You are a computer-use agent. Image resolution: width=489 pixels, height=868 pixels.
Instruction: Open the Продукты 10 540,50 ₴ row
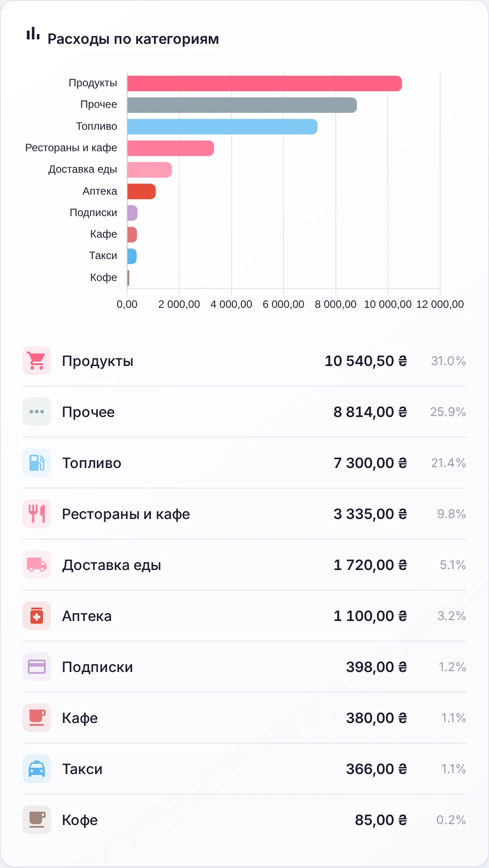pyautogui.click(x=244, y=361)
